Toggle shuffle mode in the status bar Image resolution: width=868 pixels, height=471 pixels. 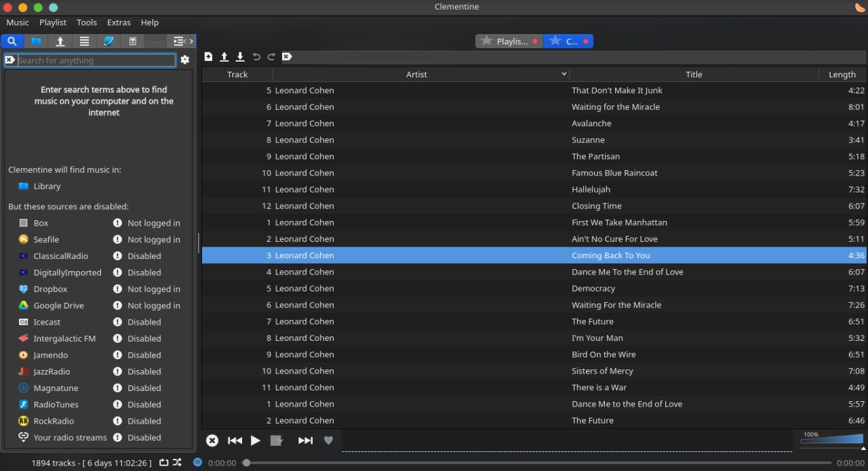click(x=177, y=463)
